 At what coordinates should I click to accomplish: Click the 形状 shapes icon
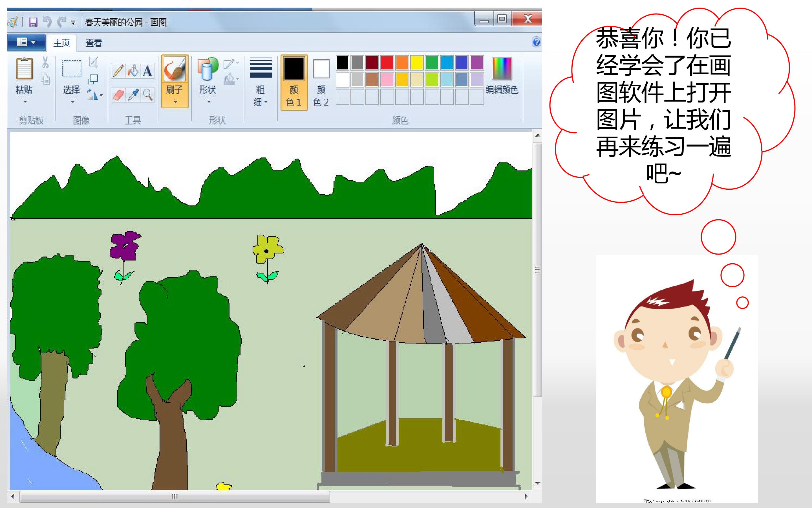pos(208,69)
